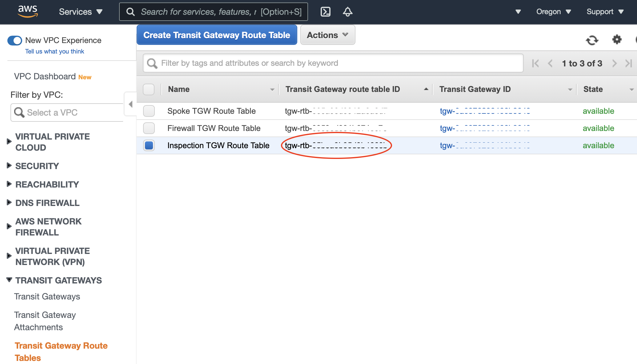Refresh the route tables list

coord(592,40)
